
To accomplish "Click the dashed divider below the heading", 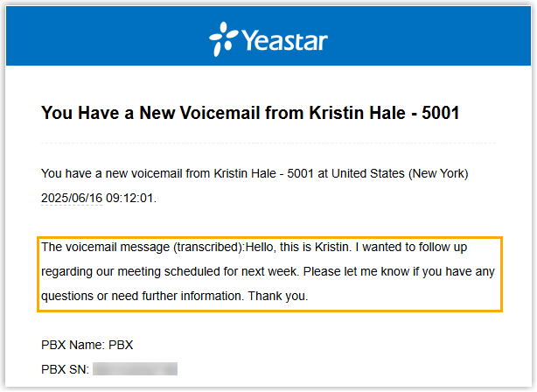I will (x=268, y=143).
